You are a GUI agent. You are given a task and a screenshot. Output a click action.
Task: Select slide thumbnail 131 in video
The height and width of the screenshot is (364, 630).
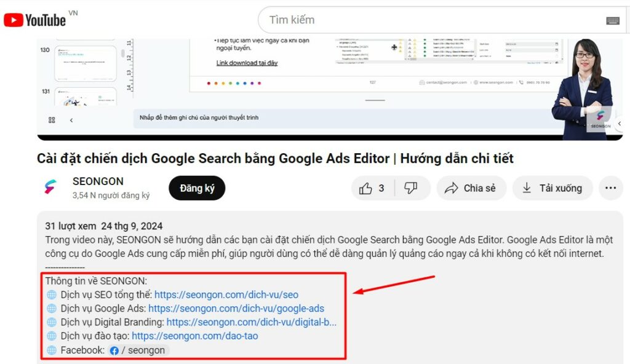coord(85,97)
